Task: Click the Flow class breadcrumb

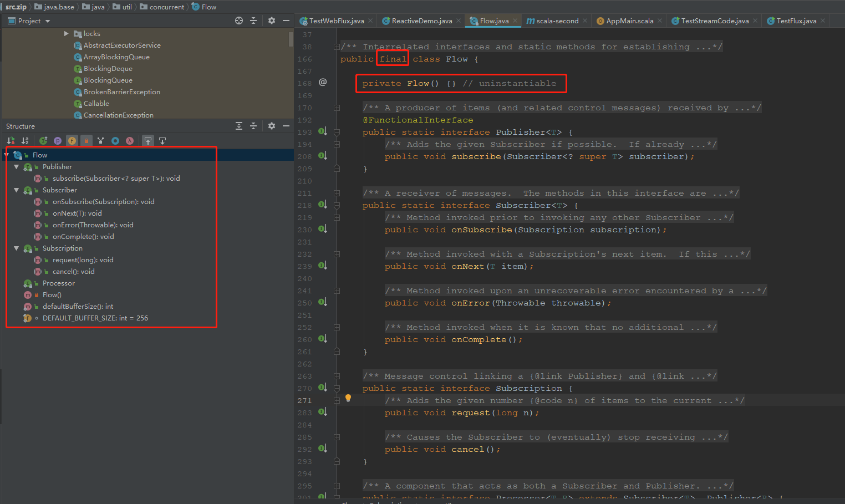Action: 204,7
